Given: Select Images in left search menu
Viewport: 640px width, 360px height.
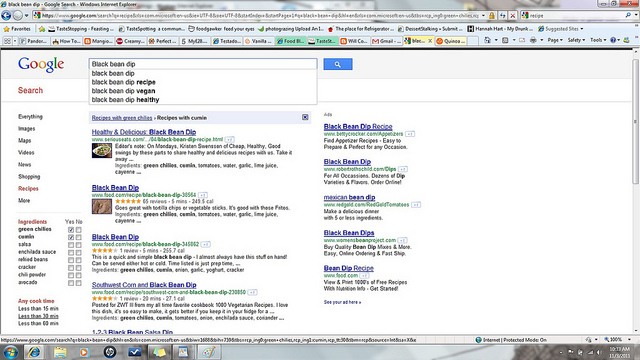Looking at the screenshot, I should click(x=27, y=129).
